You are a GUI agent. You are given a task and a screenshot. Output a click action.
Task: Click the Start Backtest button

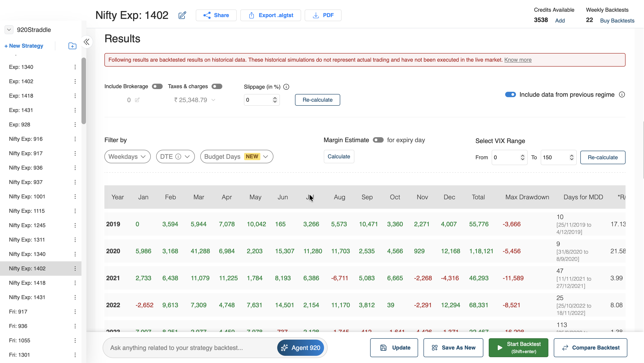pyautogui.click(x=518, y=347)
